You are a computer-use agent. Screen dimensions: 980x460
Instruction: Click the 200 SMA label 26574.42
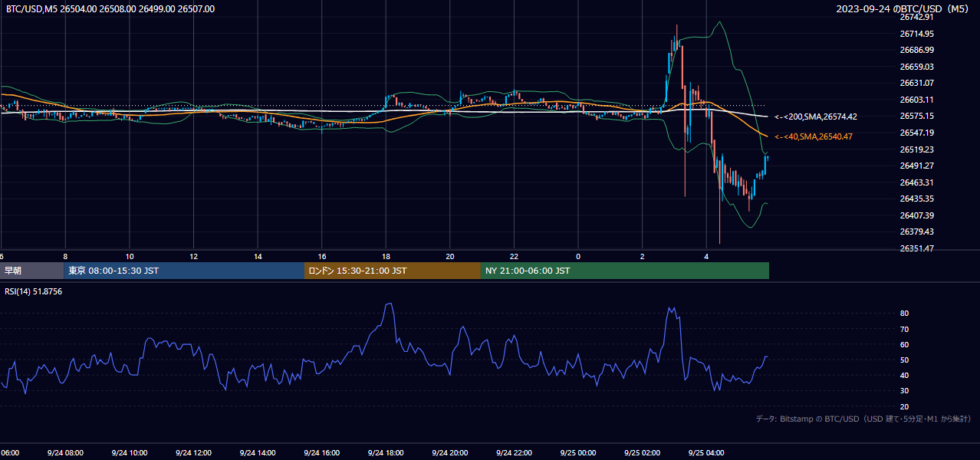816,117
